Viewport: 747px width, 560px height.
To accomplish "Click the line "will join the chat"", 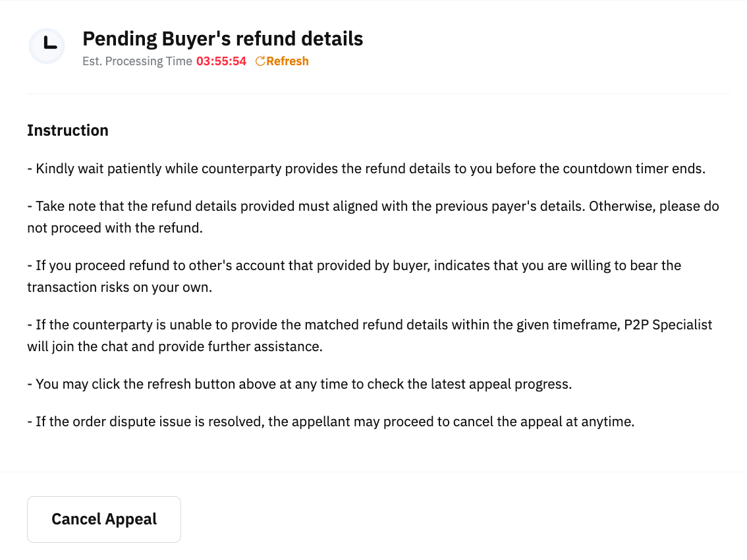I will tap(175, 346).
